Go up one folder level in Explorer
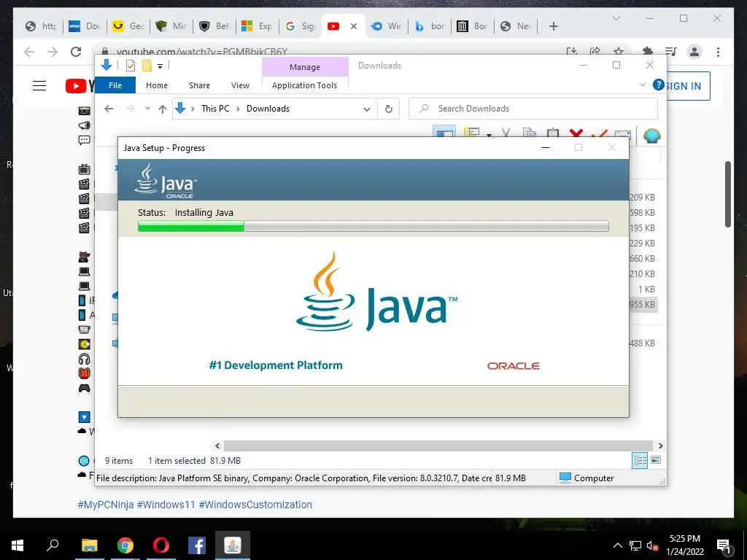The height and width of the screenshot is (560, 747). tap(163, 109)
